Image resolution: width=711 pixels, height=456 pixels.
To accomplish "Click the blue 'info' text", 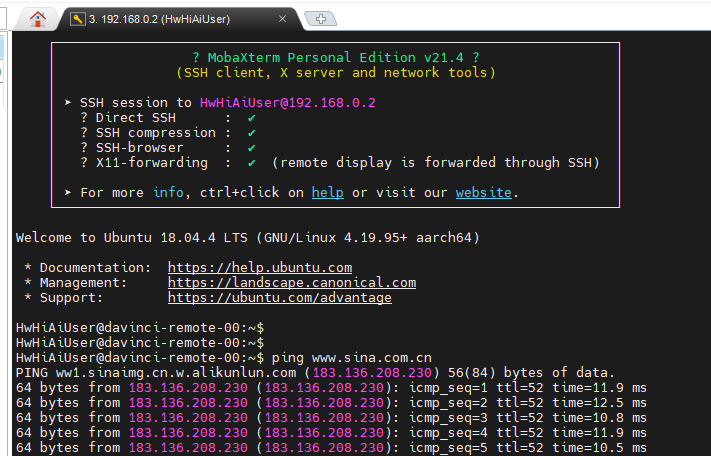I will pos(168,192).
